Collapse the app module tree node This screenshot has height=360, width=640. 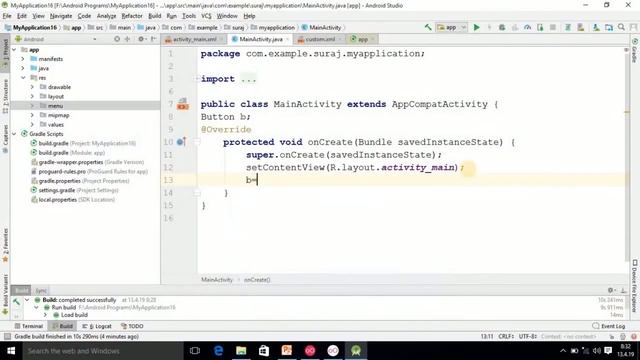pos(14,50)
